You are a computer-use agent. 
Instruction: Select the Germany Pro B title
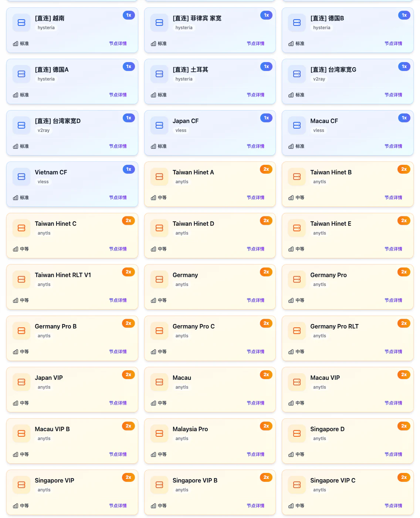[x=55, y=326]
